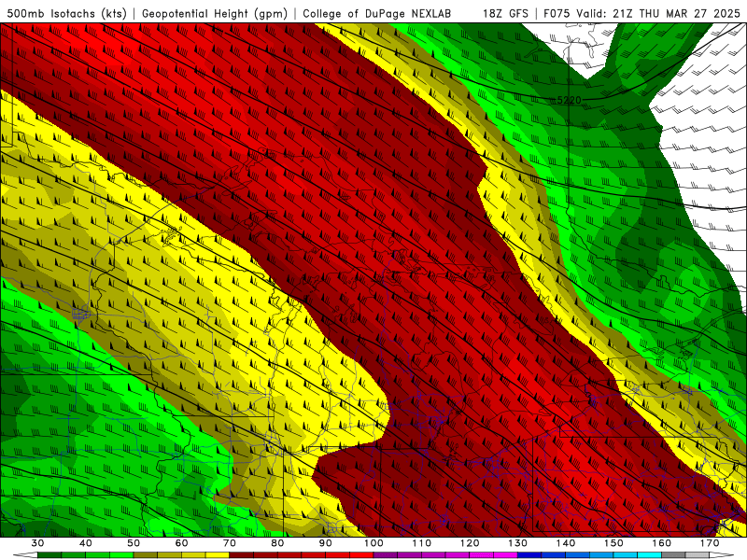Click the "Geopotential Height (gpm)" title text

[215, 13]
